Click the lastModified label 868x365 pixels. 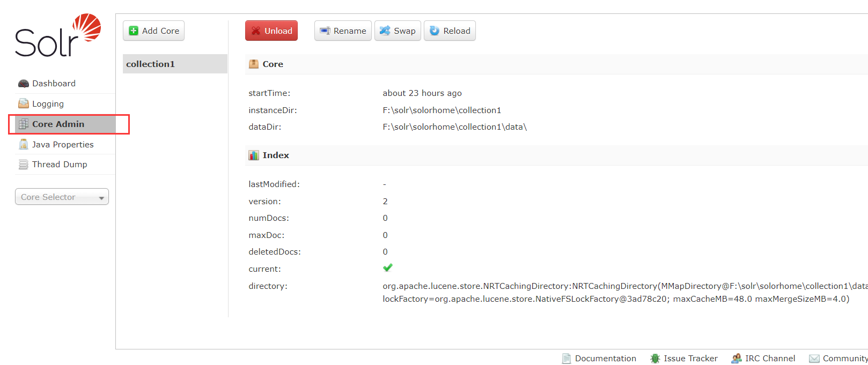[274, 184]
